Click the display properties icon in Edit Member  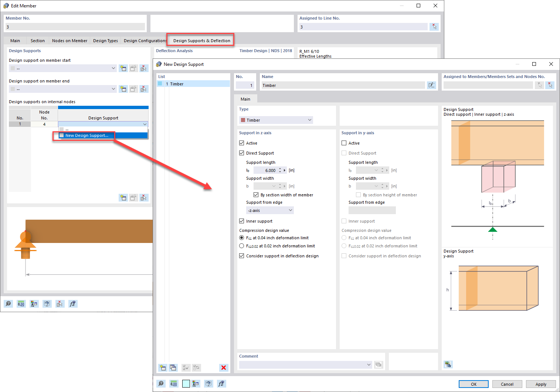(x=34, y=304)
